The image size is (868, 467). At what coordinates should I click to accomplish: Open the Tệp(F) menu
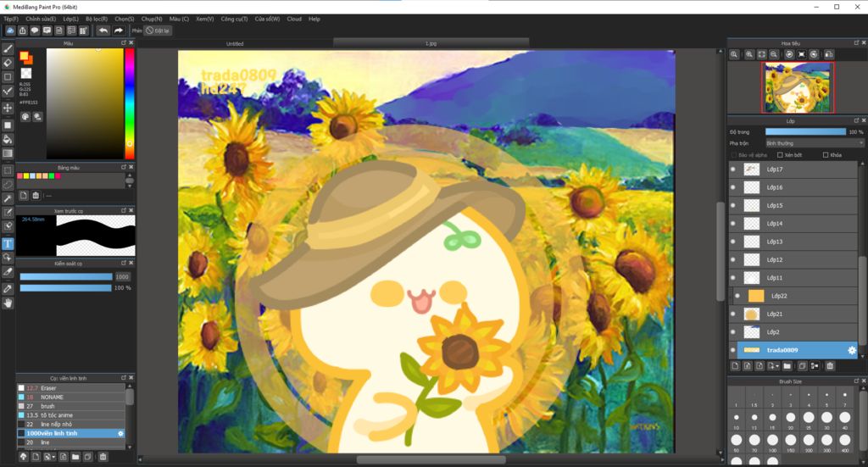click(x=11, y=19)
